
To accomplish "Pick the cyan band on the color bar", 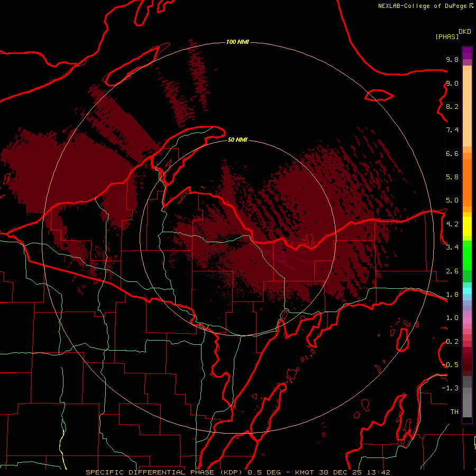I will click(467, 291).
